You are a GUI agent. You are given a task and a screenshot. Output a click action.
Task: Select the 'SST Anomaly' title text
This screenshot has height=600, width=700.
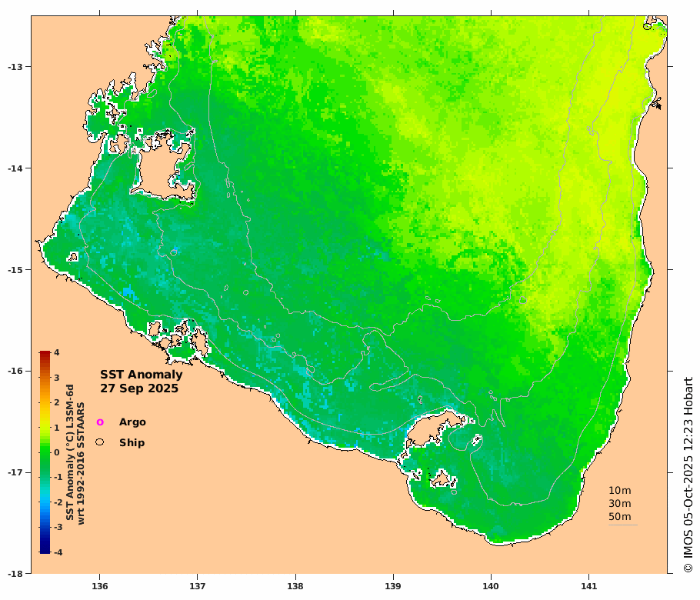click(x=141, y=375)
